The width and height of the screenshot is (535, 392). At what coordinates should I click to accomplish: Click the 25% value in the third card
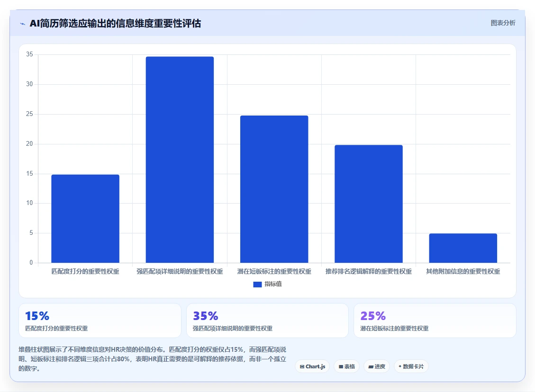point(373,316)
